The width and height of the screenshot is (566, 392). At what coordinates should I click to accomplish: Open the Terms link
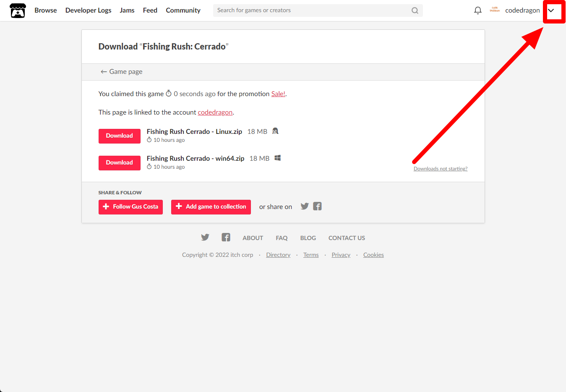pyautogui.click(x=311, y=255)
